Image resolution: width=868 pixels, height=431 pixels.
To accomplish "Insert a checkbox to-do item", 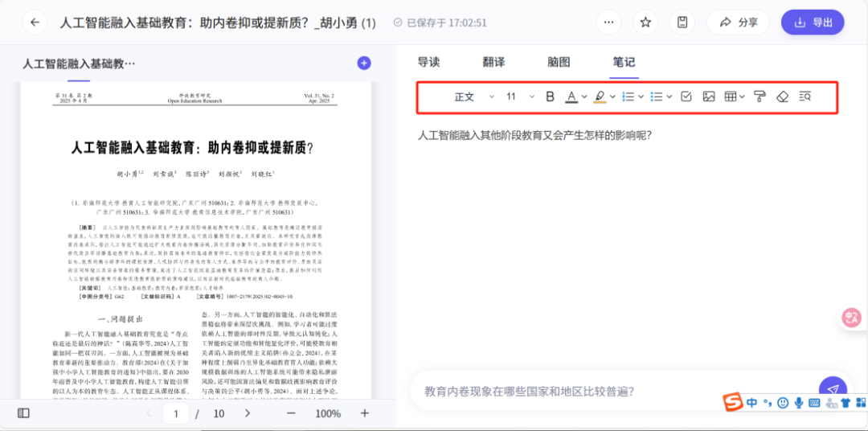I will pos(686,97).
